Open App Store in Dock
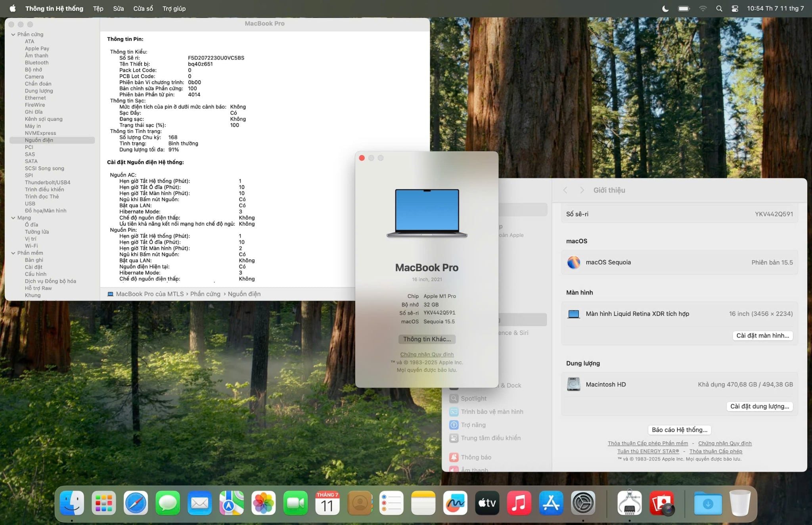Screen dimensions: 812x525 (551, 503)
